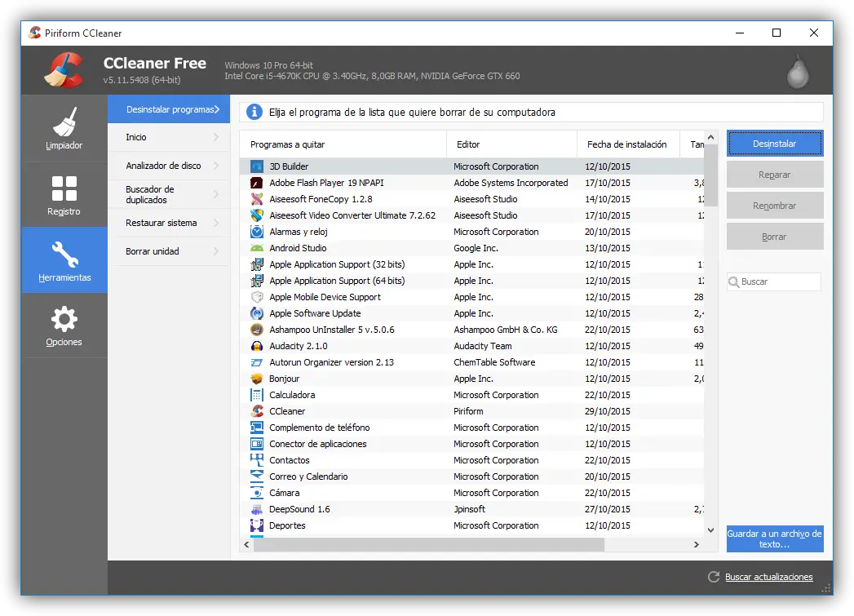Image resolution: width=854 pixels, height=616 pixels.
Task: Follow the Buscar actualizaciones link
Action: pyautogui.click(x=768, y=577)
